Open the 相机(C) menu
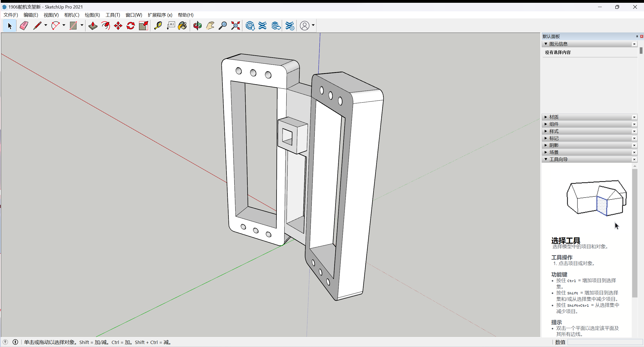Screen dimensions: 644x347 72,15
